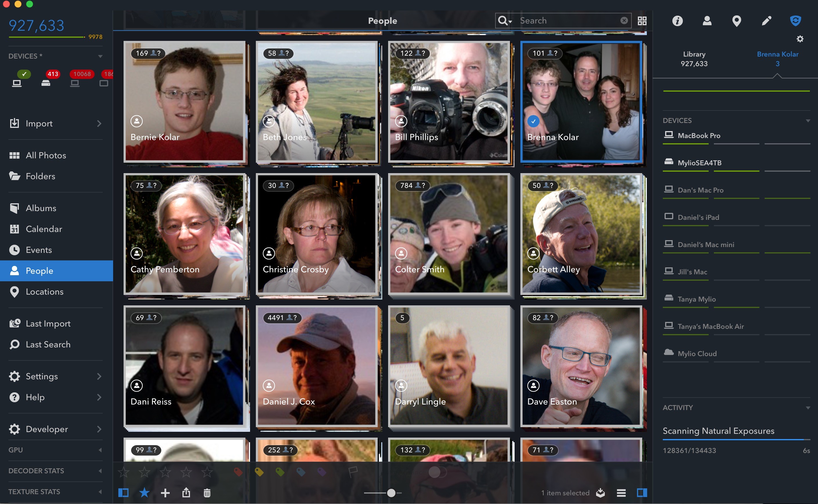Clear the search field with X button
818x504 pixels.
(624, 21)
